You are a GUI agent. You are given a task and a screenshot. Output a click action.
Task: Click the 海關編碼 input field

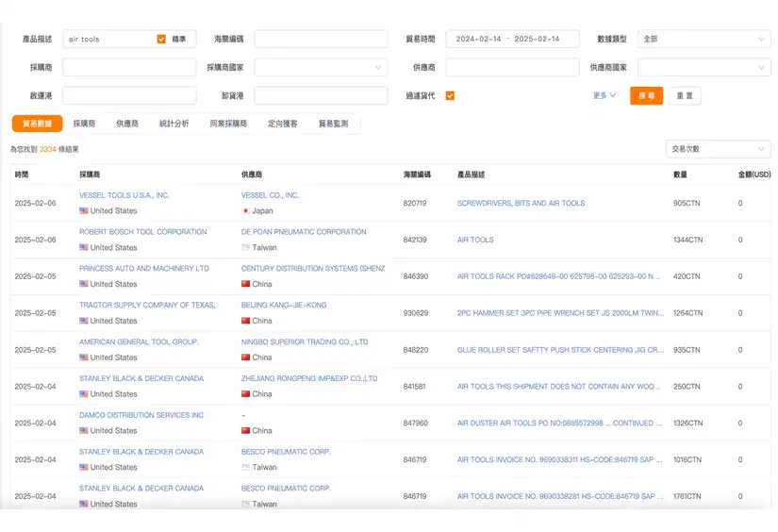click(321, 39)
